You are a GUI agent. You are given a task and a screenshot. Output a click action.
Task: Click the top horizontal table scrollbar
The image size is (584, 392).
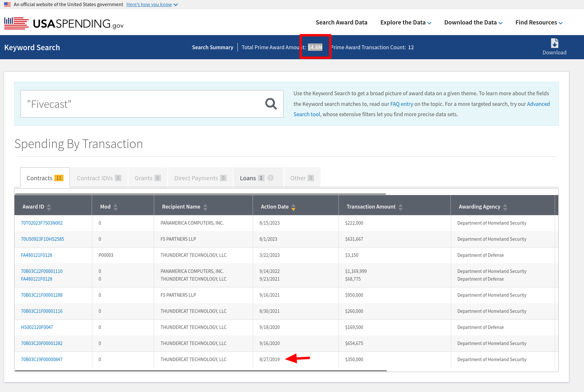tap(200, 194)
